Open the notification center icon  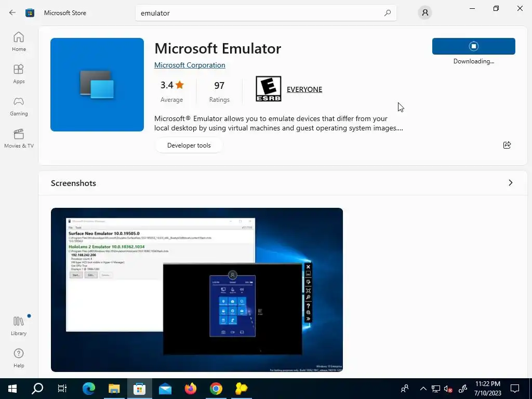[515, 389]
